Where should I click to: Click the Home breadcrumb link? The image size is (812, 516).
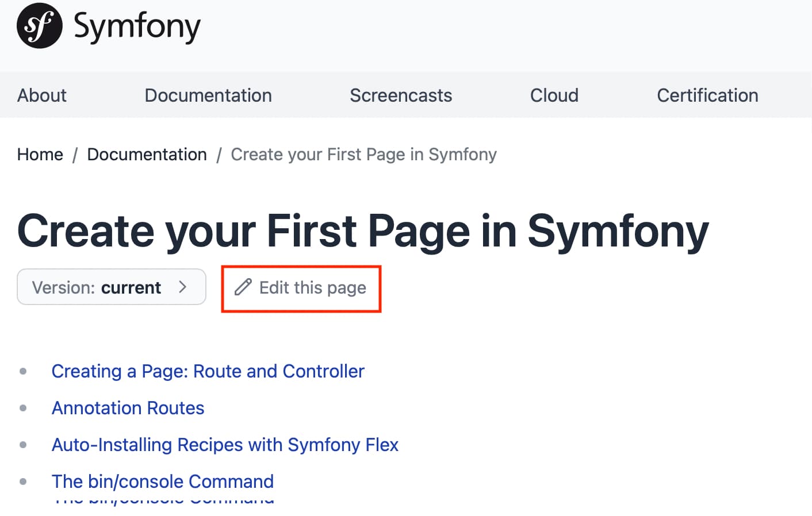pos(40,155)
